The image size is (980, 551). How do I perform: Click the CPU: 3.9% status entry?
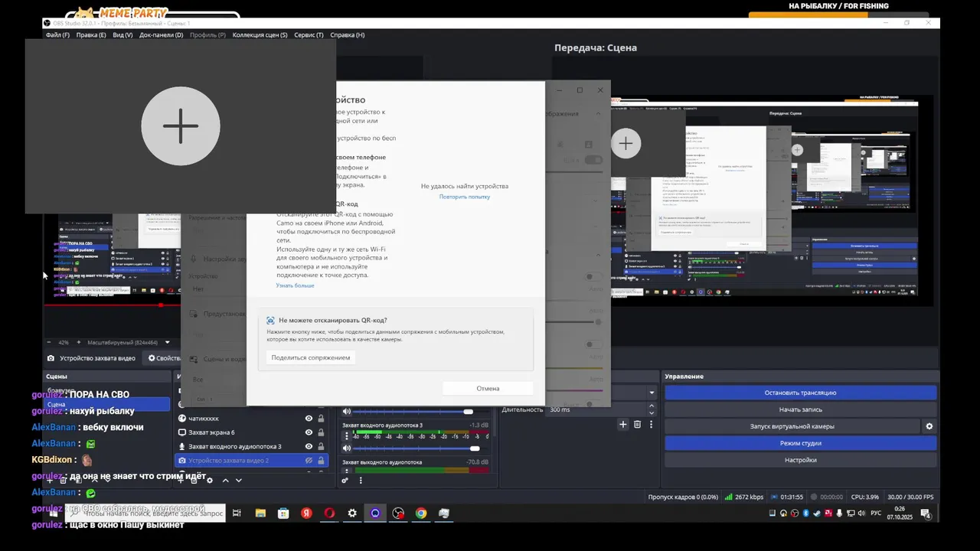[864, 497]
